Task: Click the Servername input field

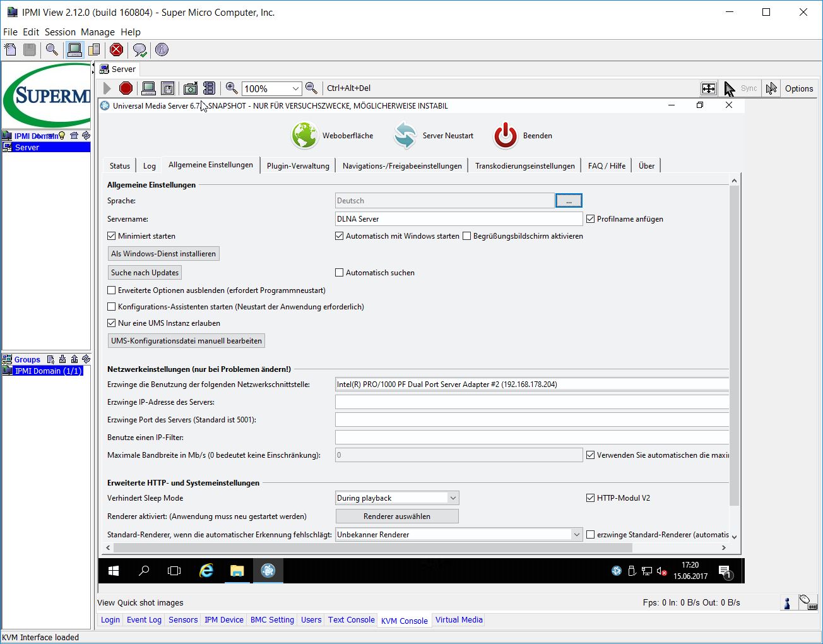Action: tap(459, 219)
